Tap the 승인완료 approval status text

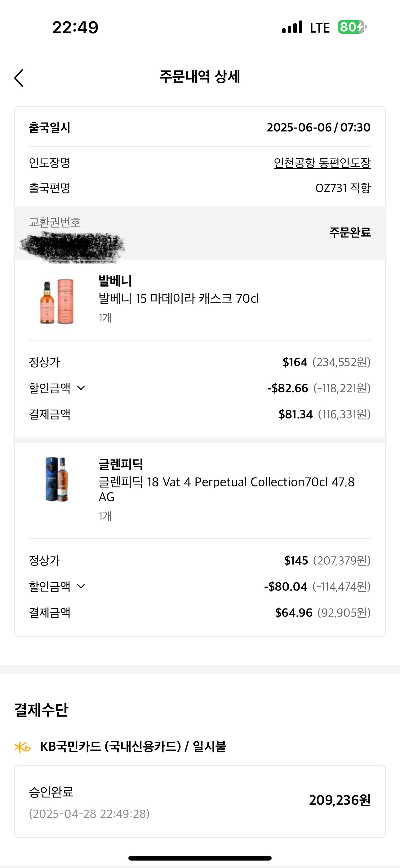click(x=51, y=792)
